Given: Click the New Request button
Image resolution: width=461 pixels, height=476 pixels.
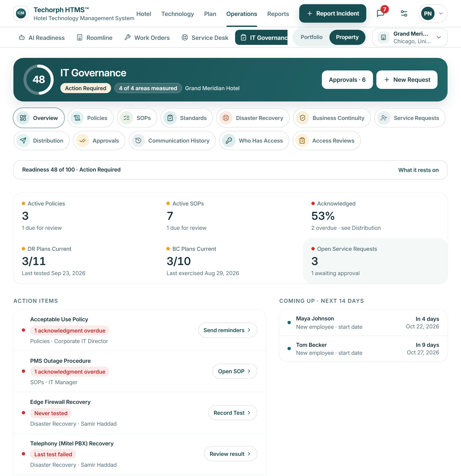Looking at the screenshot, I should tap(407, 80).
